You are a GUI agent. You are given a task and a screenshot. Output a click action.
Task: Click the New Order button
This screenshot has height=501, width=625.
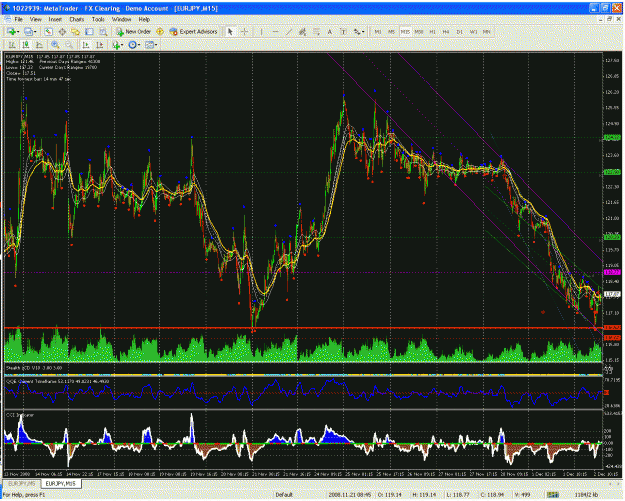click(133, 32)
